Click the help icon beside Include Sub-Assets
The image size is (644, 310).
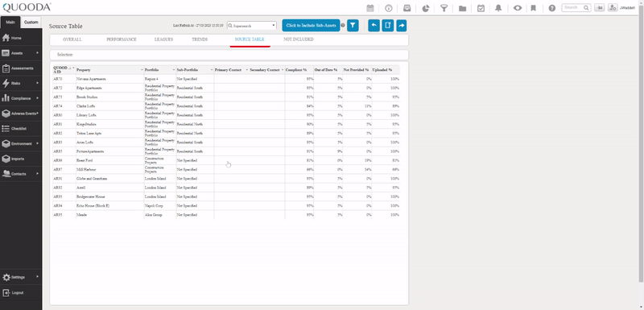click(343, 26)
